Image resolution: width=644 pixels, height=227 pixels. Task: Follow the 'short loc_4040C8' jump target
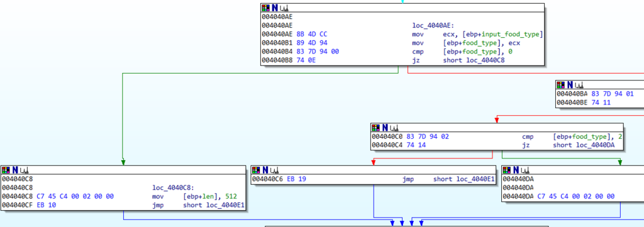(474, 60)
